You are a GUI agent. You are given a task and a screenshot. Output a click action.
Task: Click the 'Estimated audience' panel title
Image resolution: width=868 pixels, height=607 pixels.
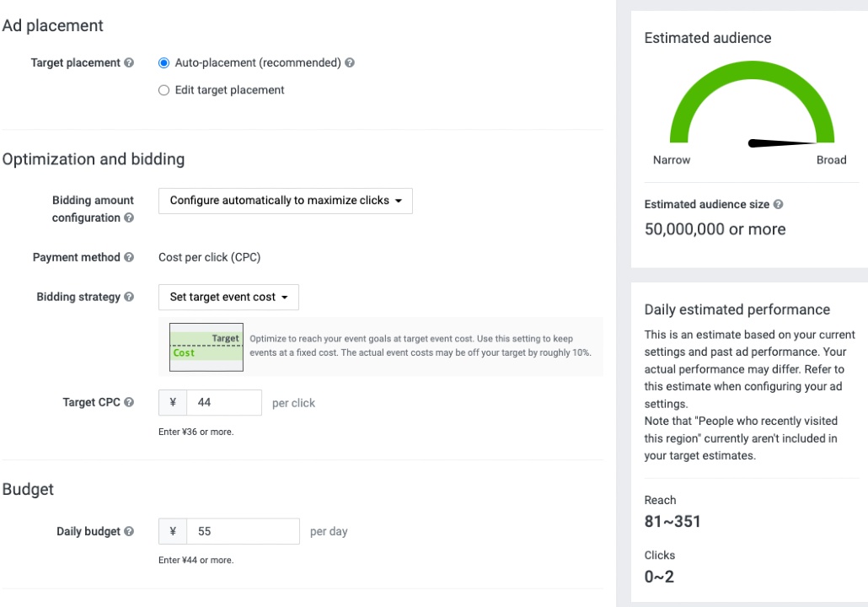[x=708, y=38]
